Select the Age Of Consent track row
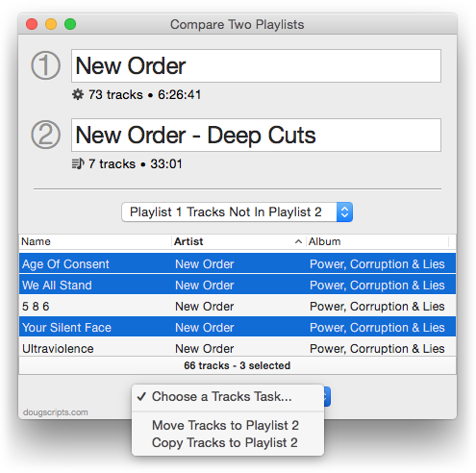476x473 pixels. click(238, 263)
